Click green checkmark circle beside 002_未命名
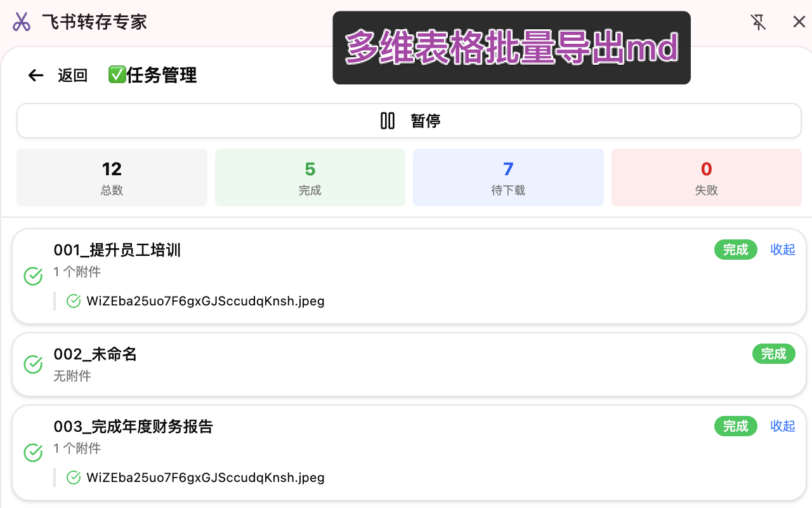812x508 pixels. 32,364
